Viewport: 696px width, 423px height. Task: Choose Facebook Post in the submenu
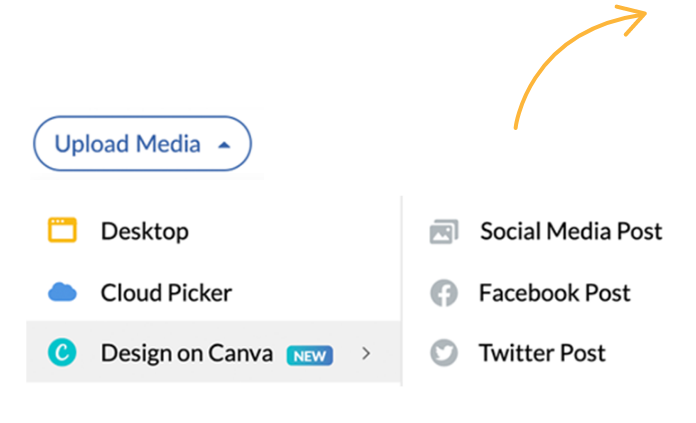554,293
